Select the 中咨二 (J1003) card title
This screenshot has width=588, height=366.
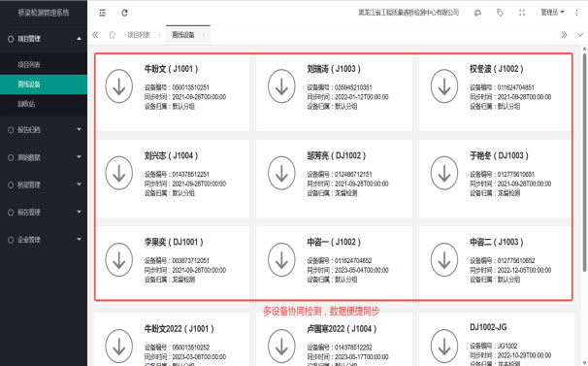(x=497, y=242)
